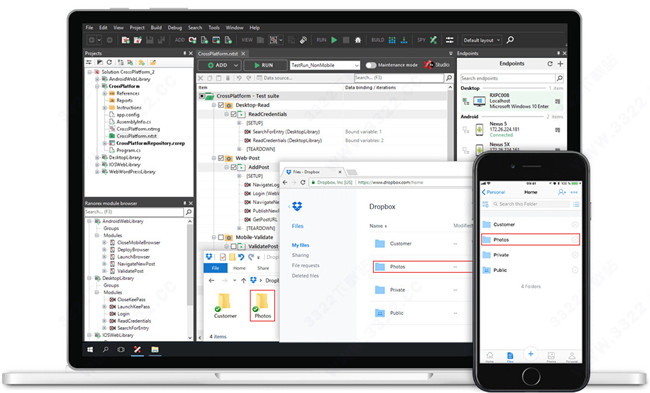Click the Nexus 5 Android device icon
Image resolution: width=650 pixels, height=393 pixels.
click(479, 129)
